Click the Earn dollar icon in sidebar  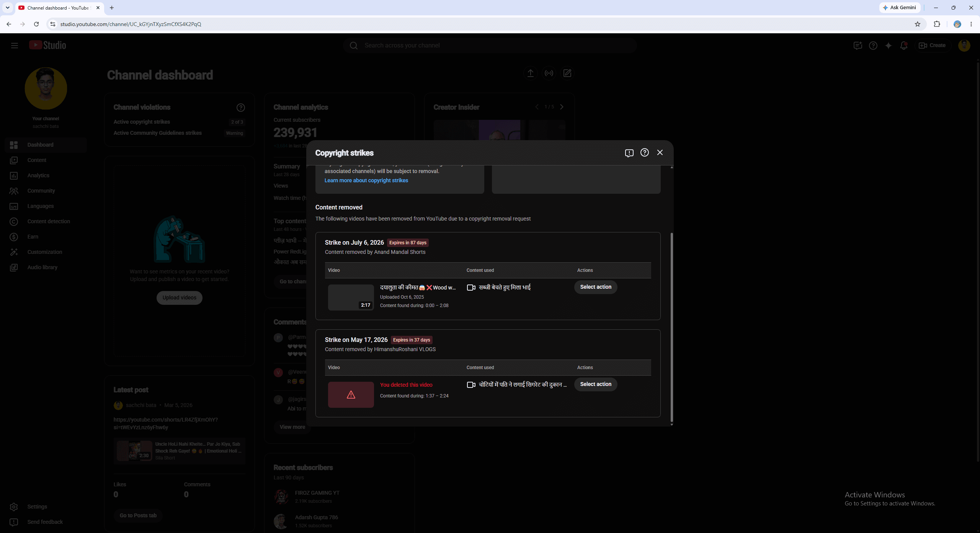point(14,237)
